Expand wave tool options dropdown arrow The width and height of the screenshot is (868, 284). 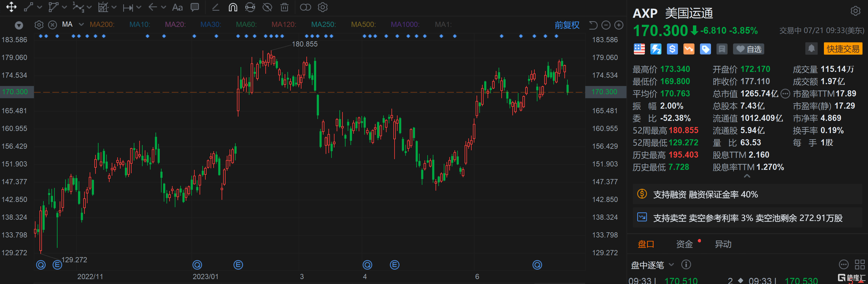[89, 7]
